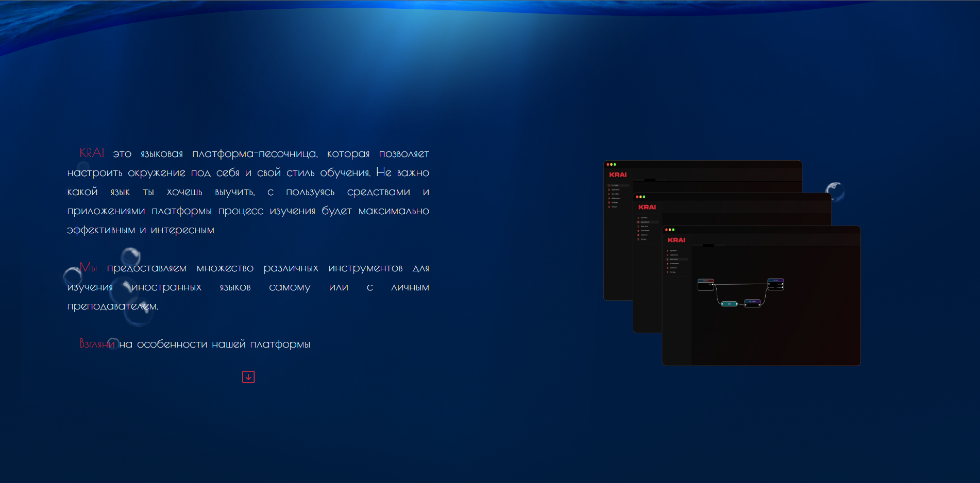Click the KRAI logo in the middle mockup window

point(647,207)
